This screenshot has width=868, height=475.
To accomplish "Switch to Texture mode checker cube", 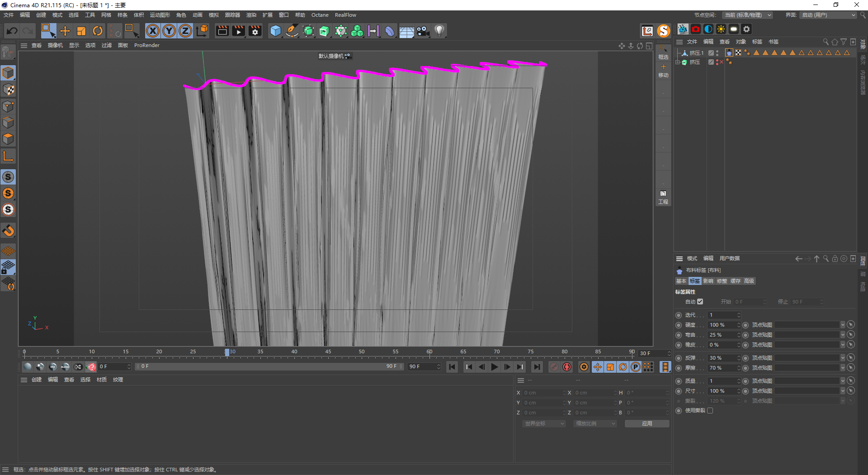I will [x=8, y=90].
